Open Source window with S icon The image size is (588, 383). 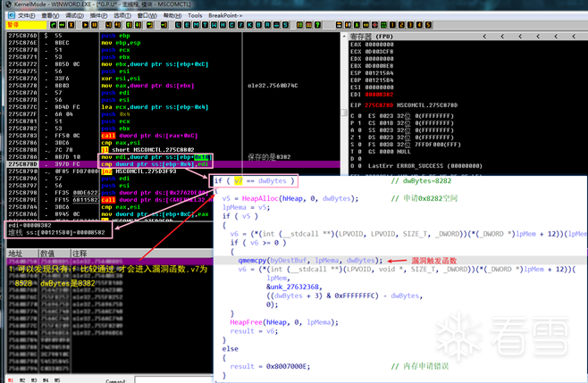285,25
